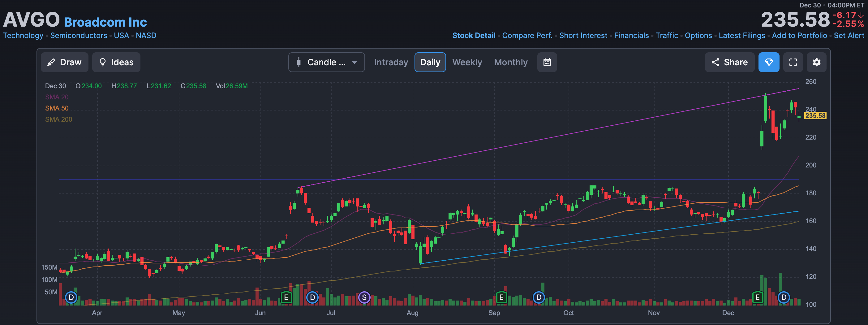Open the USA country link

coord(121,35)
